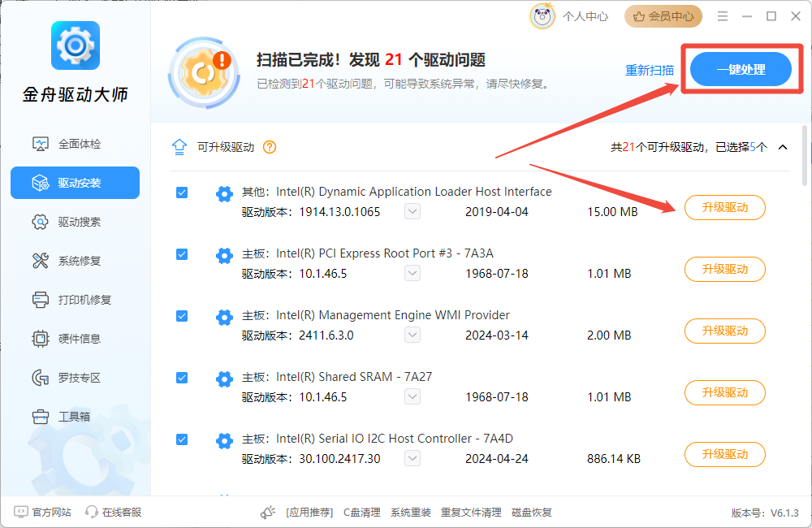812x528 pixels.
Task: Click the [应用推荐] footer label
Action: pyautogui.click(x=309, y=513)
